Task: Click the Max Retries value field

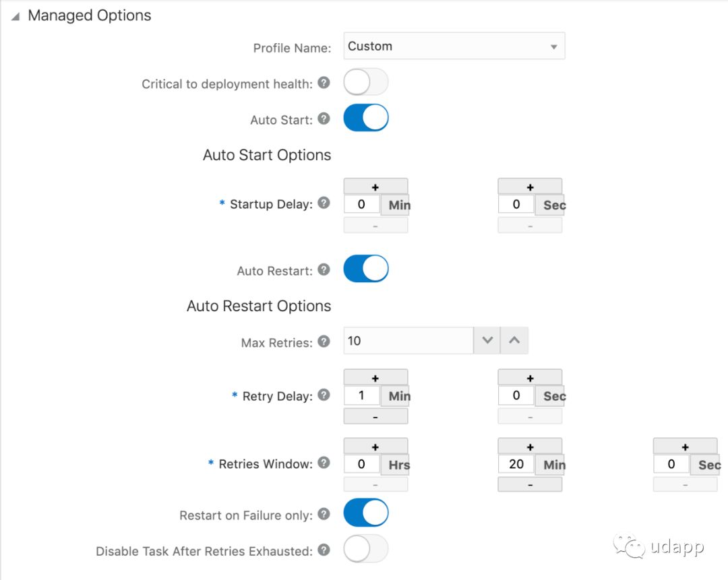Action: (408, 341)
